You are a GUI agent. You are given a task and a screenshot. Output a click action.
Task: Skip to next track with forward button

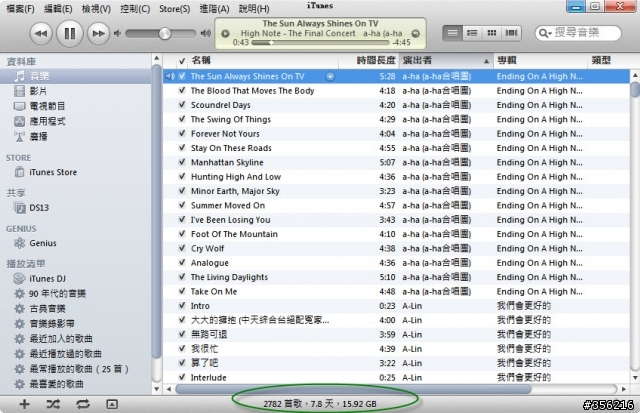[x=98, y=33]
